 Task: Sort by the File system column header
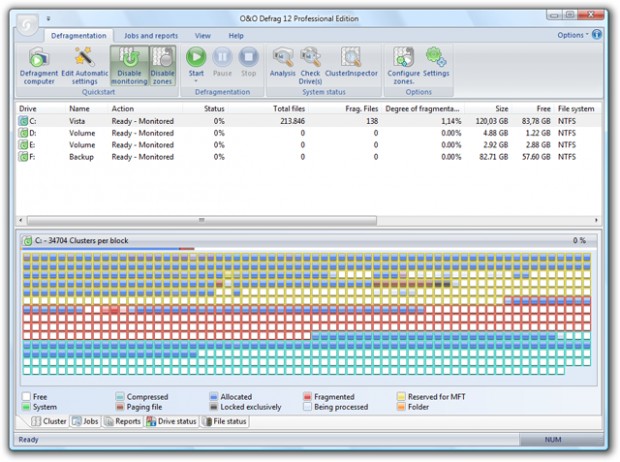576,108
